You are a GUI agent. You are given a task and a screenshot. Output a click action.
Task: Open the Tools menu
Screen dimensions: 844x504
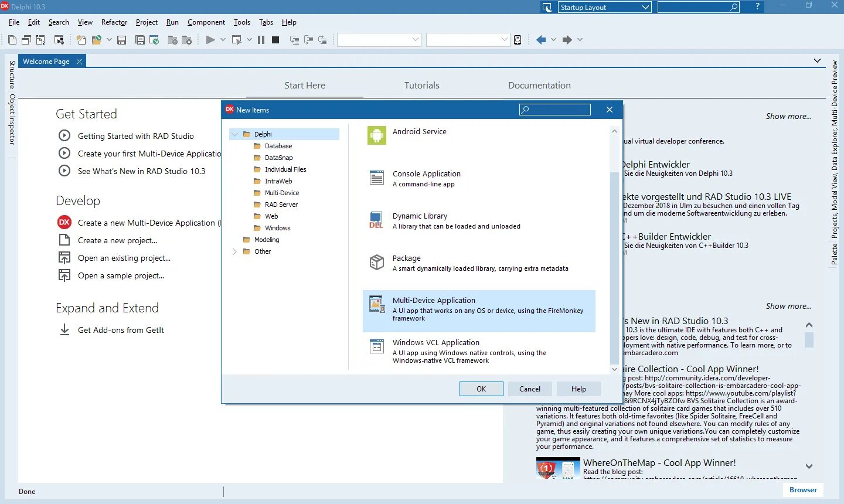(x=242, y=22)
